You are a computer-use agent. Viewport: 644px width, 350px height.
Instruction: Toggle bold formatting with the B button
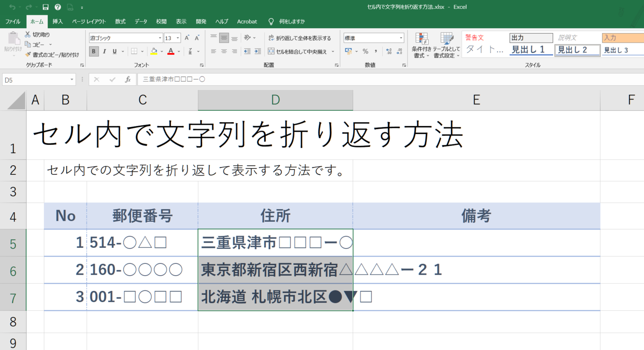[x=94, y=51]
